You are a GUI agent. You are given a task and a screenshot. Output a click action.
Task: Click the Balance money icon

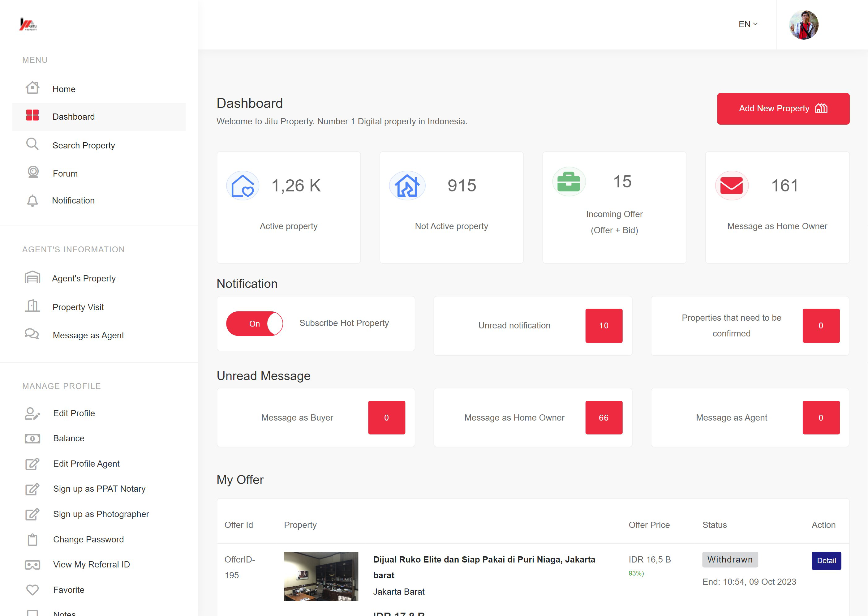[32, 439]
